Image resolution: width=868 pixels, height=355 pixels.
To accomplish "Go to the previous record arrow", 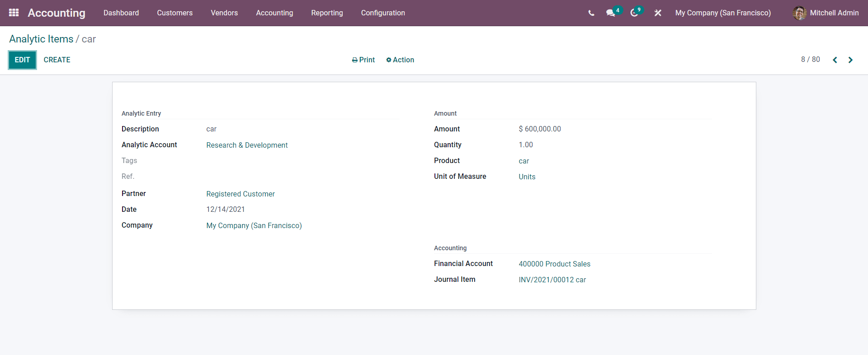I will click(835, 60).
